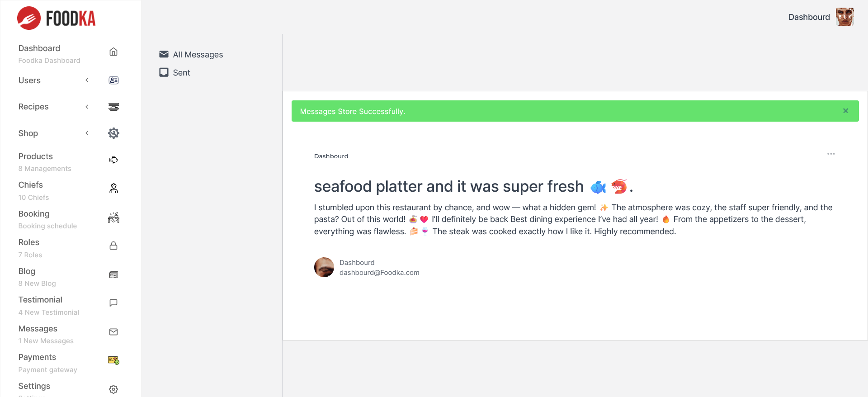Click the user profile avatar in header

tap(844, 17)
